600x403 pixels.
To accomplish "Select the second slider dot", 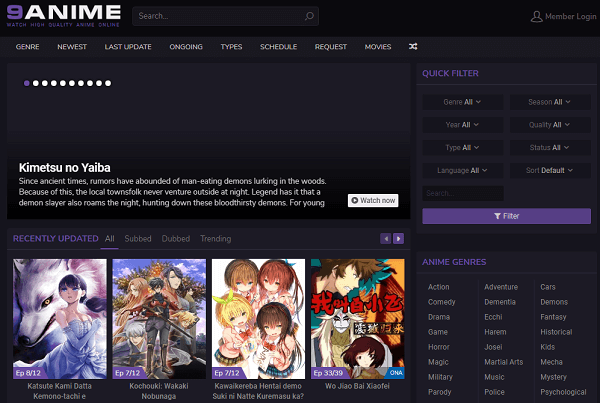I will tap(36, 83).
